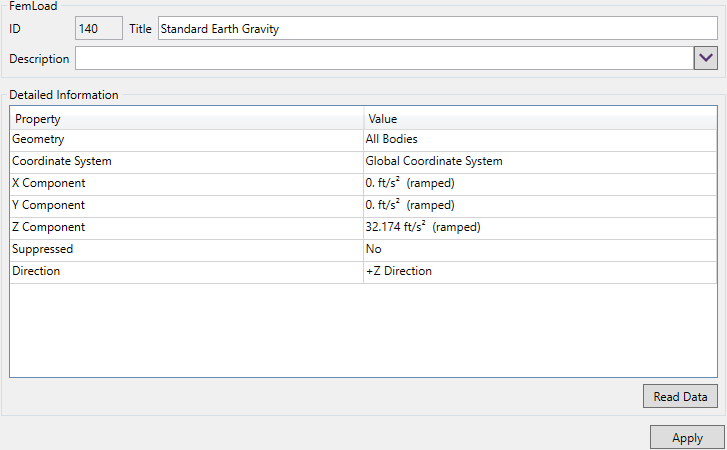Click into the Description input box

[383, 58]
